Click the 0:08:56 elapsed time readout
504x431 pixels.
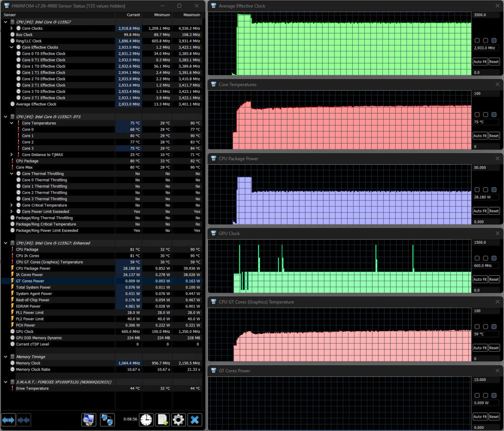tap(130, 419)
